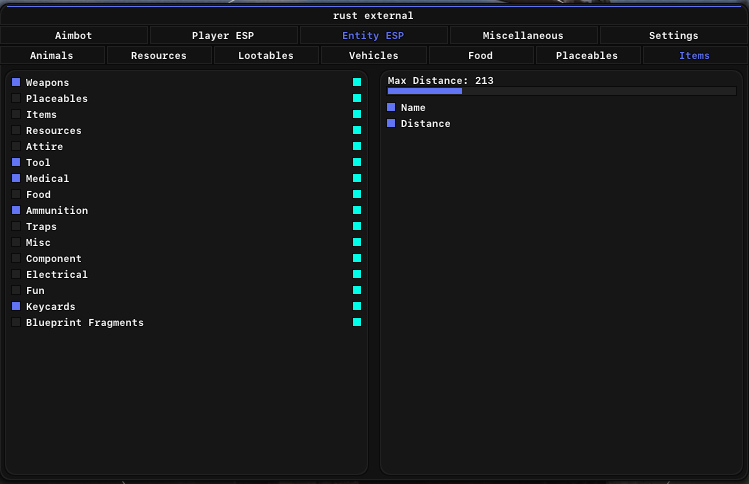Click the color swatch on the Placeables row
Screen dimensions: 749x484
[357, 98]
